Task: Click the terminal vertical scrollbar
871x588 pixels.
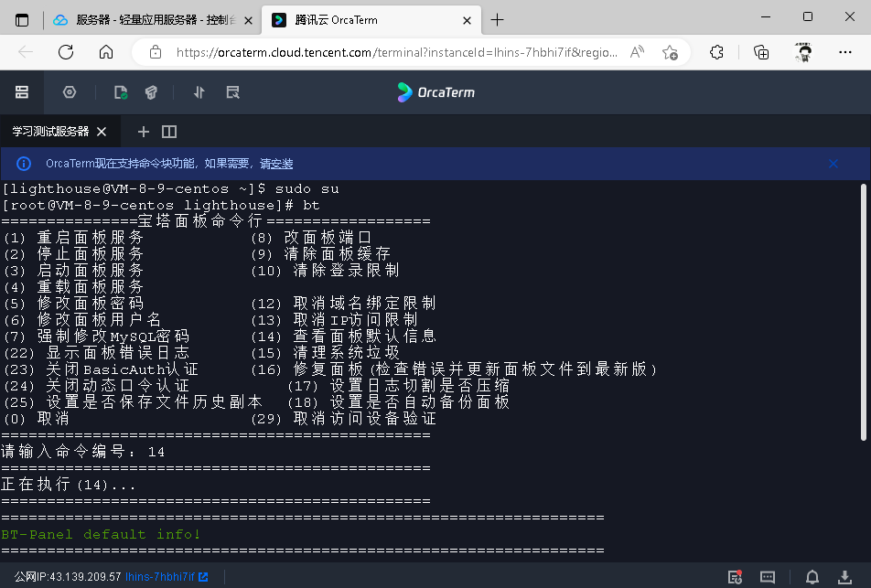Action: (864, 312)
